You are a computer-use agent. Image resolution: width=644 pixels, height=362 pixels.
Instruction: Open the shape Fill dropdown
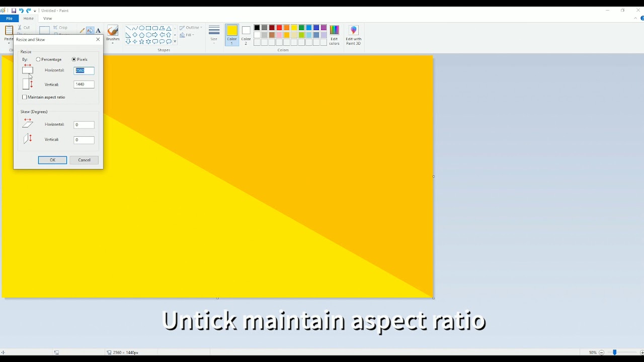pyautogui.click(x=187, y=35)
